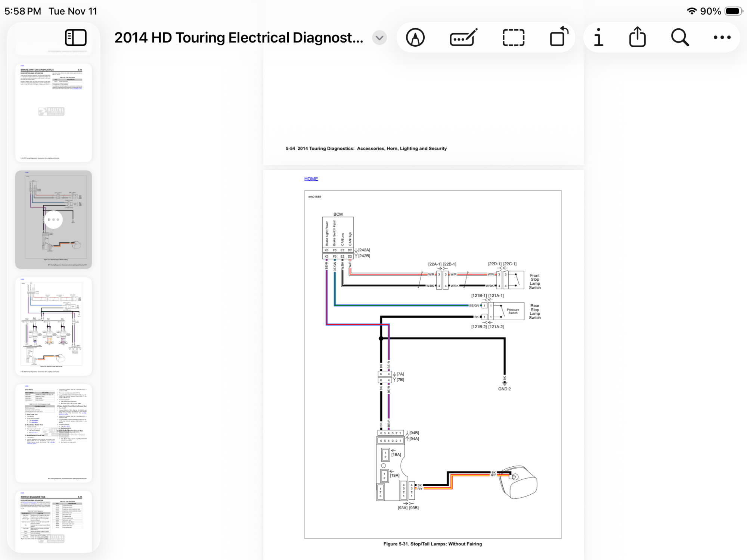
Task: Select the With Fairing wiring diagram thumbnail
Action: pos(53,326)
